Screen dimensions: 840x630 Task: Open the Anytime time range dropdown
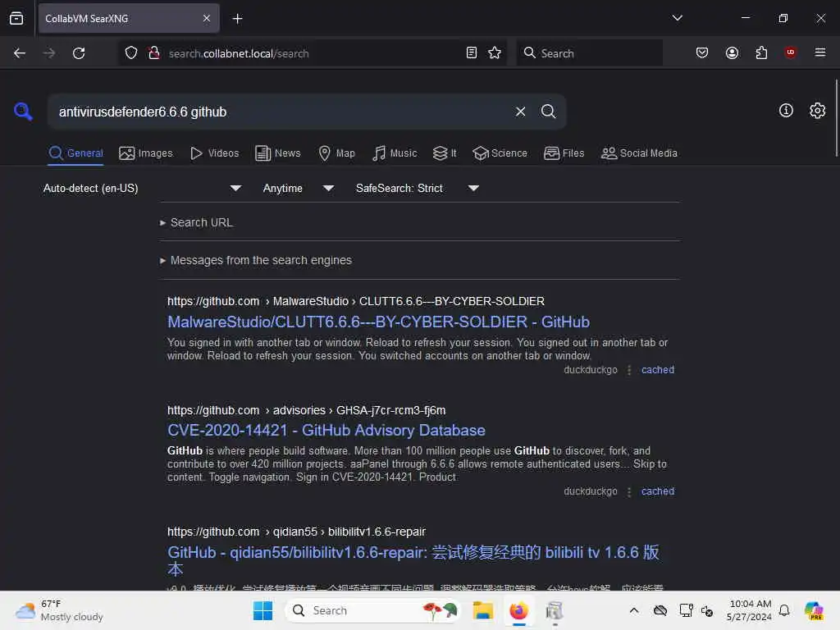pos(299,188)
